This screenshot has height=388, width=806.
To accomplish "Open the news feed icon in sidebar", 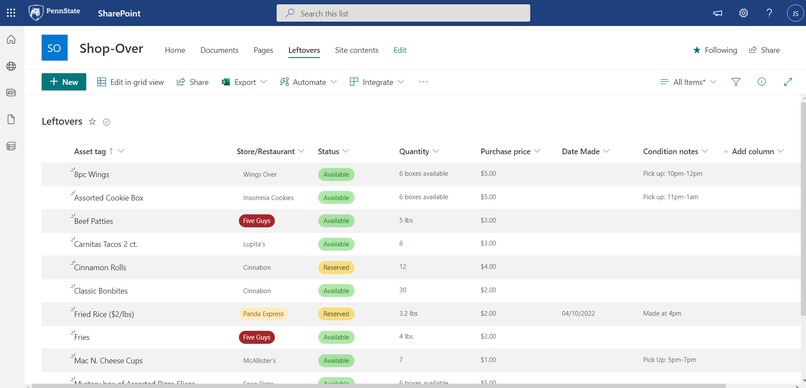I will pos(11,93).
